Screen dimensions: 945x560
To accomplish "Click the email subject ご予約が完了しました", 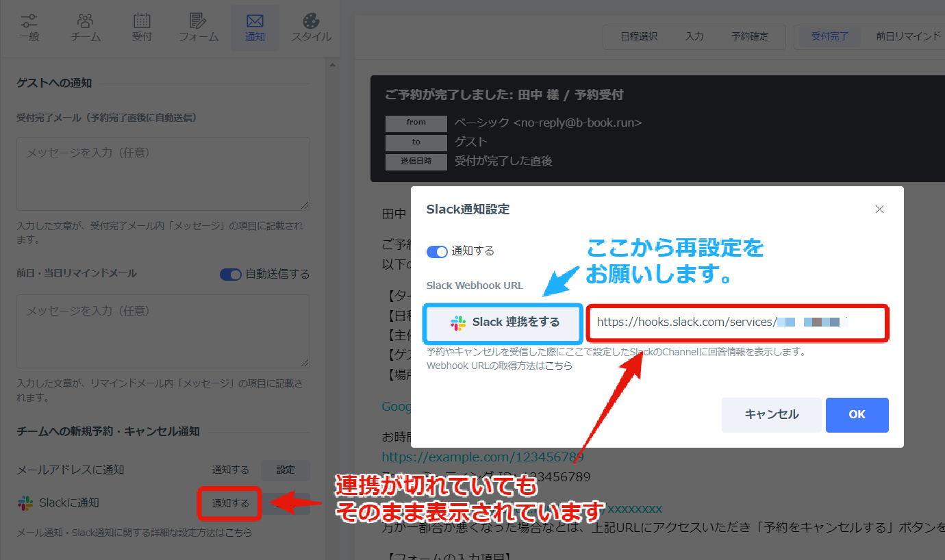I will (x=504, y=95).
